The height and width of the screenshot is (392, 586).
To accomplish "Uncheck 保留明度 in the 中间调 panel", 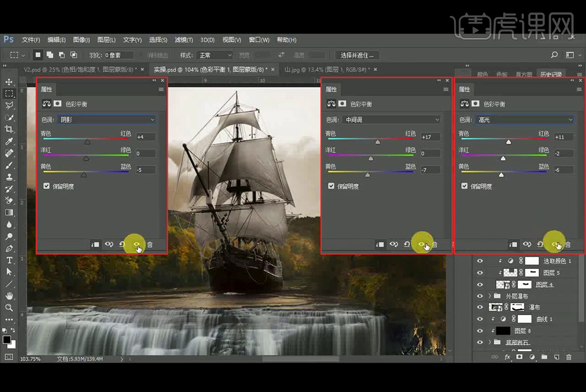I will point(331,186).
